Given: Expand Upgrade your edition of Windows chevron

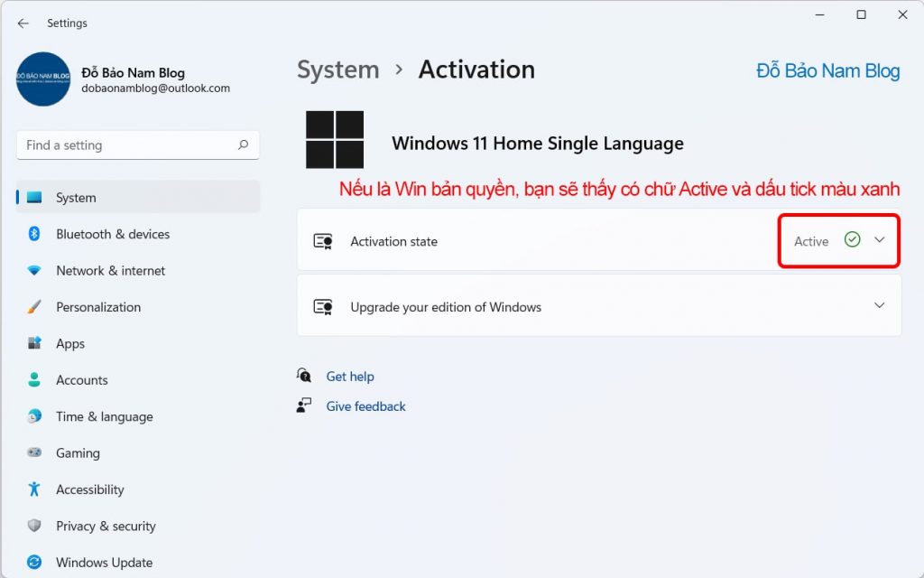Looking at the screenshot, I should pyautogui.click(x=880, y=305).
